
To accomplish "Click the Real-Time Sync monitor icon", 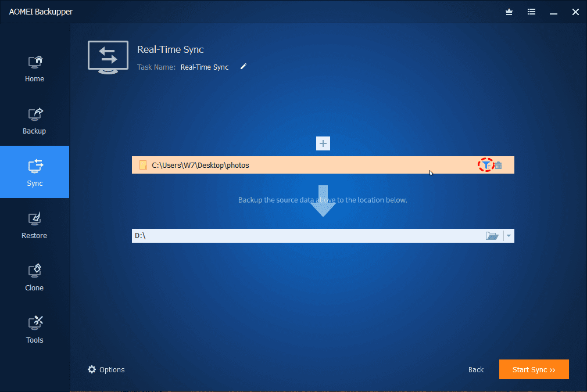I will point(108,57).
